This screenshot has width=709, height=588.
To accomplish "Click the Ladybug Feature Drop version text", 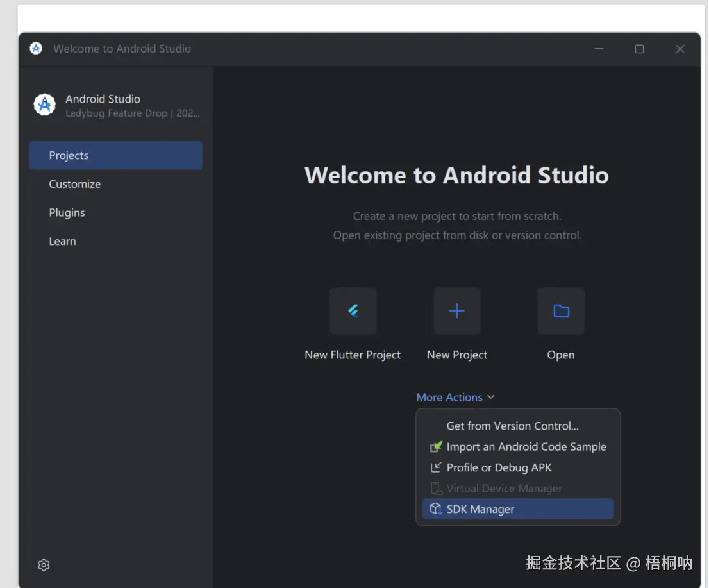I will point(133,113).
